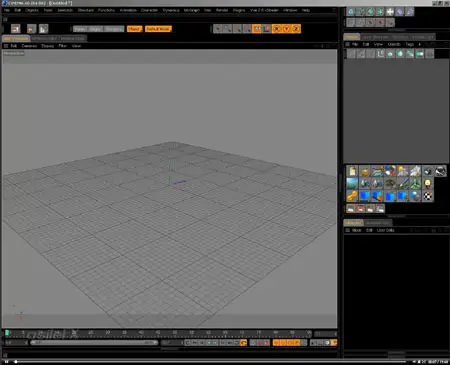
Task: Select the light bulb icon
Action: pos(428,183)
